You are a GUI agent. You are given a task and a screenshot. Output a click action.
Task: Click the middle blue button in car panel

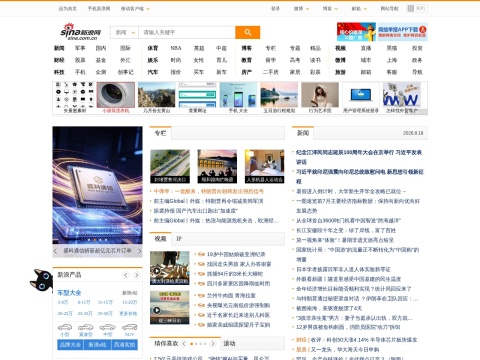tap(97, 345)
